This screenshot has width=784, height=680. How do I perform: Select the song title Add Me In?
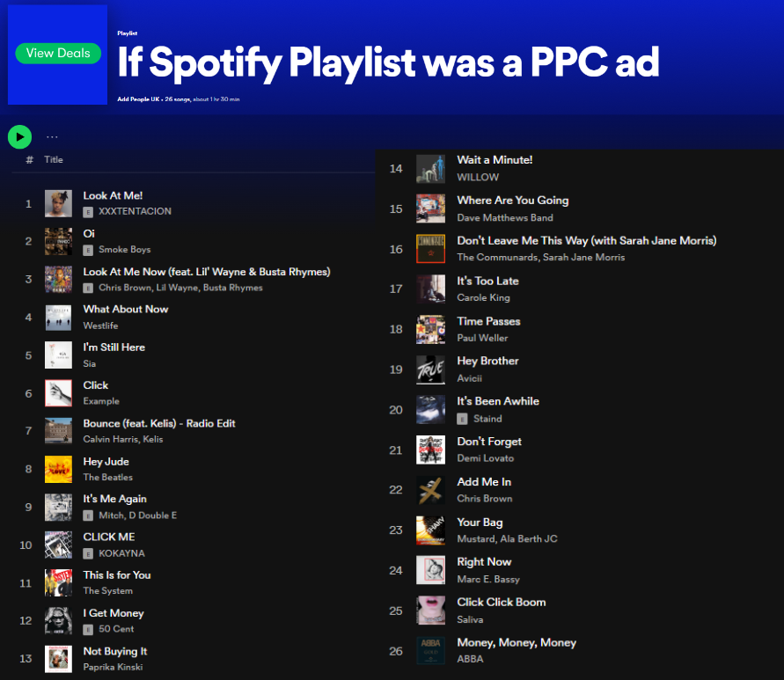484,482
